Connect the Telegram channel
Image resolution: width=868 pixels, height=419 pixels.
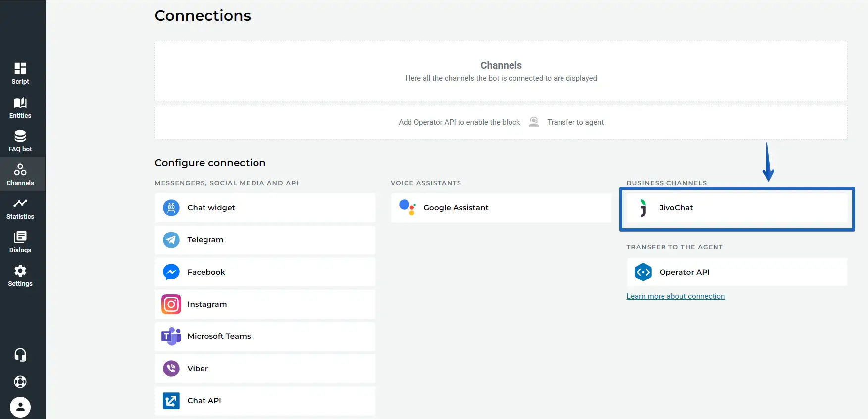[x=265, y=240]
